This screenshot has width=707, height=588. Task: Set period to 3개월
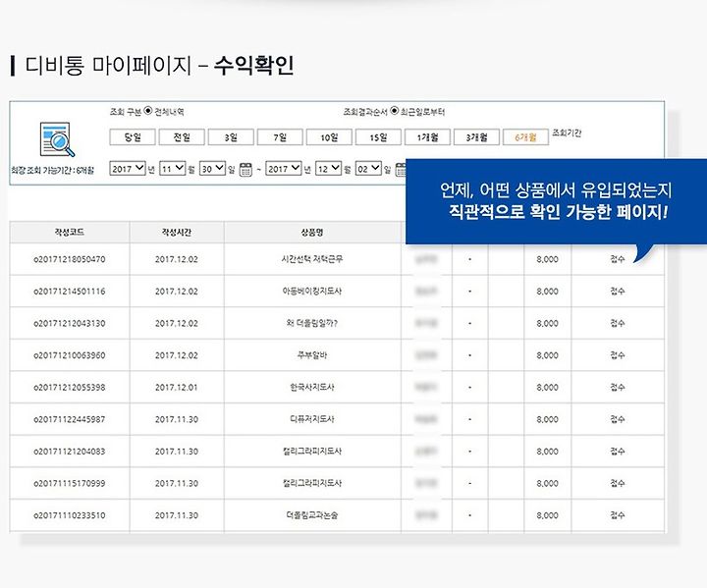[x=476, y=137]
